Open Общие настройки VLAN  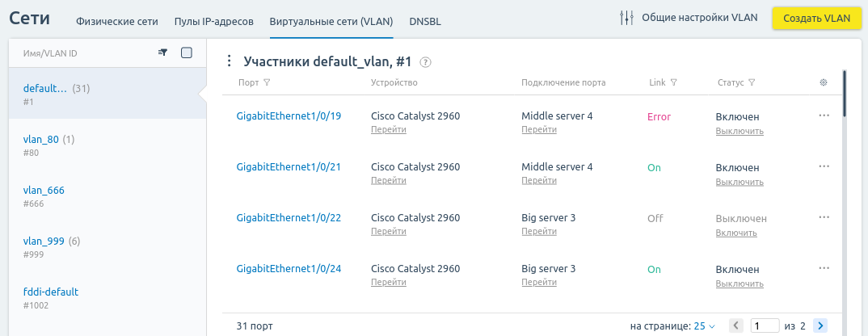(689, 18)
